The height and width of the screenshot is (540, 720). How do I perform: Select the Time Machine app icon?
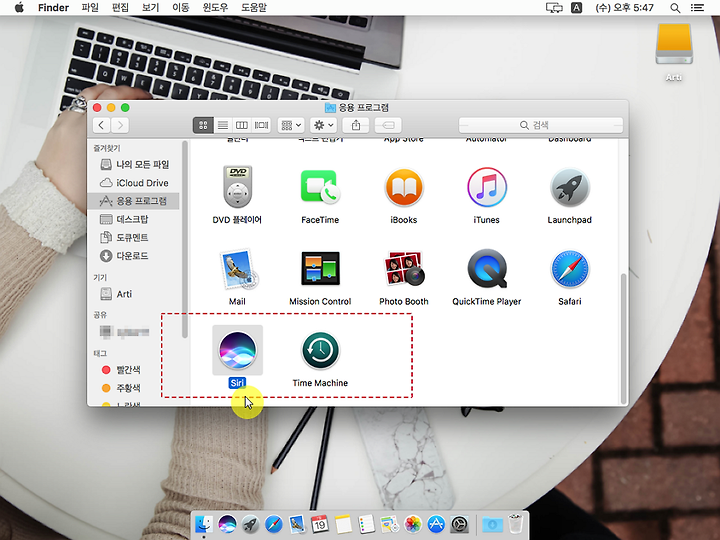coord(320,350)
